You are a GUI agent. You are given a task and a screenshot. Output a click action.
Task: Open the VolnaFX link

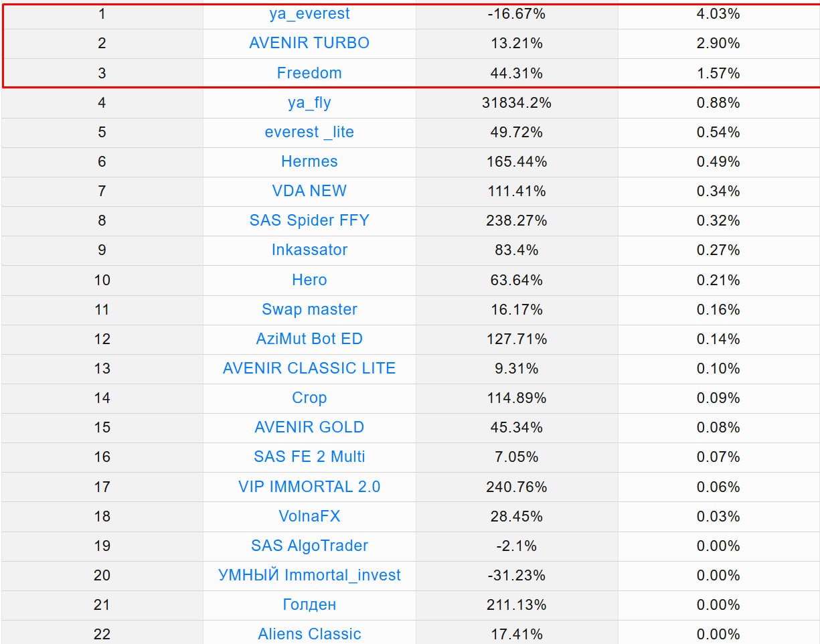pos(309,516)
